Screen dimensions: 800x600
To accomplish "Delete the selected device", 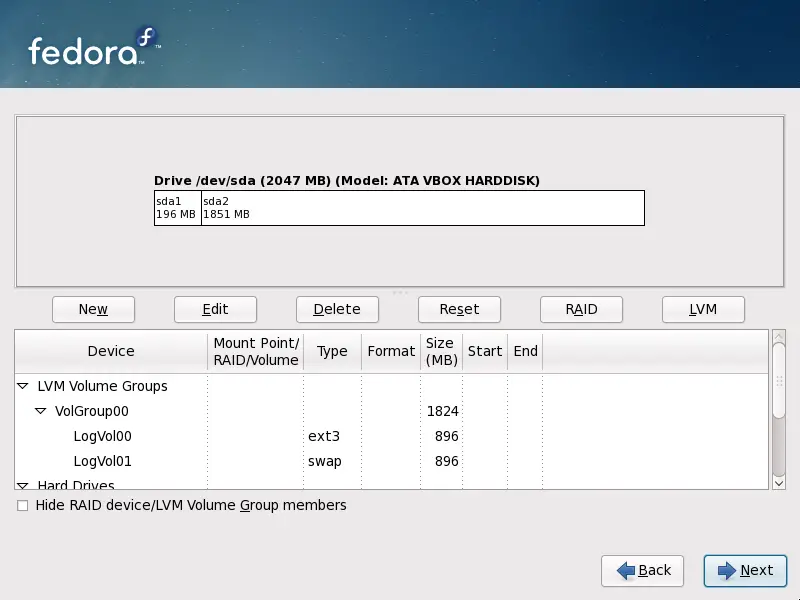I will pyautogui.click(x=337, y=309).
